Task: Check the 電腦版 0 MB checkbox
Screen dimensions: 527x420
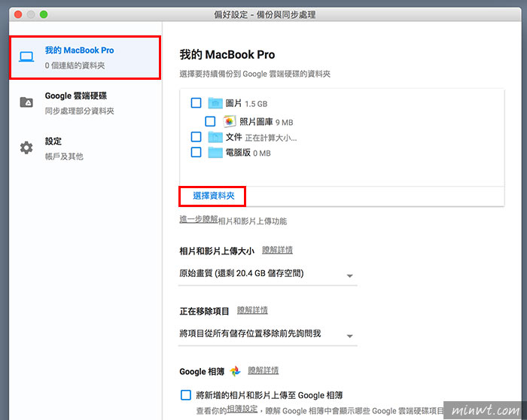Action: point(196,153)
